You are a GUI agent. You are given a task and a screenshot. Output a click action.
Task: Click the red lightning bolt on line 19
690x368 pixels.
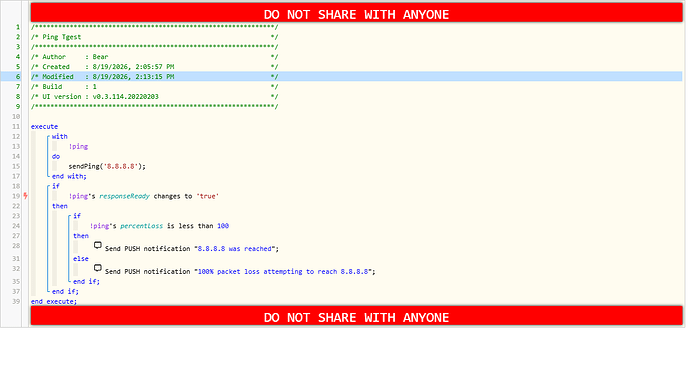pyautogui.click(x=26, y=196)
